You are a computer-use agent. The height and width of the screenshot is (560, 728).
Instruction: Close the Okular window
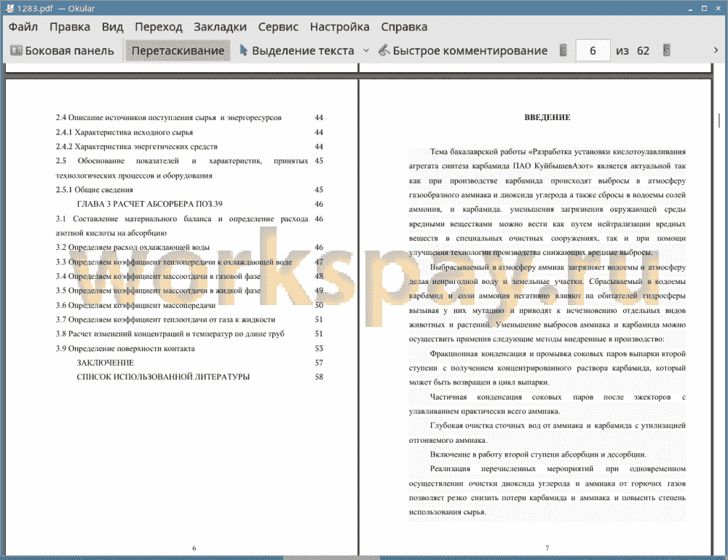[718, 8]
